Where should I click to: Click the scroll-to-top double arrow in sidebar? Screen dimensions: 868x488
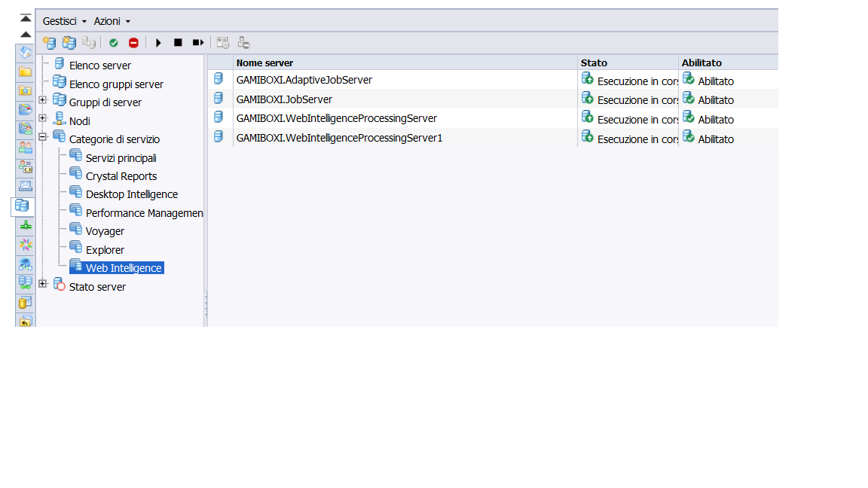(x=26, y=18)
